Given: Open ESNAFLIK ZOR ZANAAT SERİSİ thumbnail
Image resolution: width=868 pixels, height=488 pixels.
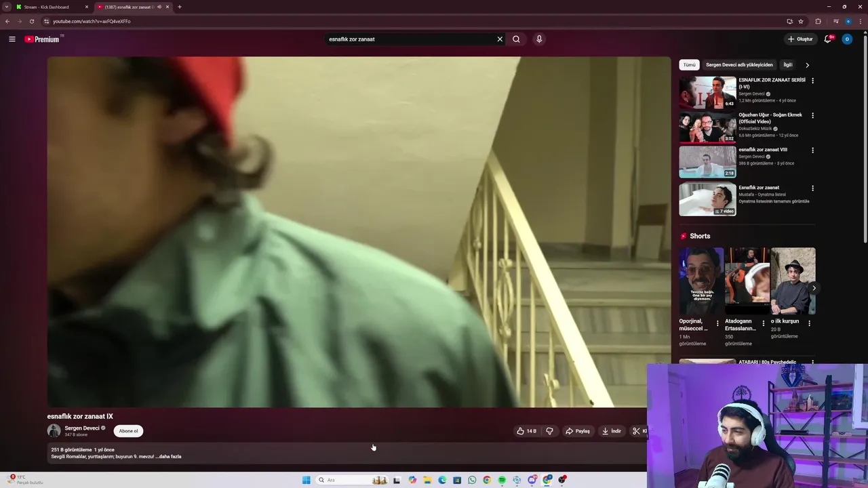Looking at the screenshot, I should [707, 92].
